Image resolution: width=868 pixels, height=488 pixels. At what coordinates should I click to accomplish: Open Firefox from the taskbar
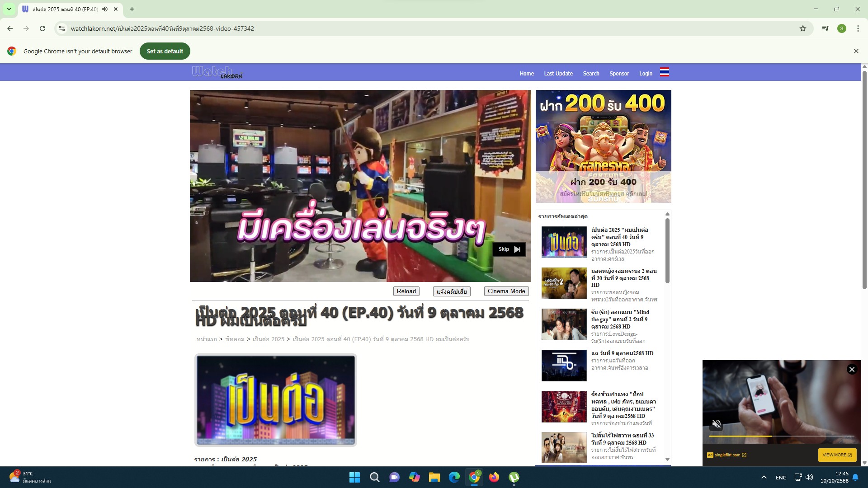(x=494, y=477)
